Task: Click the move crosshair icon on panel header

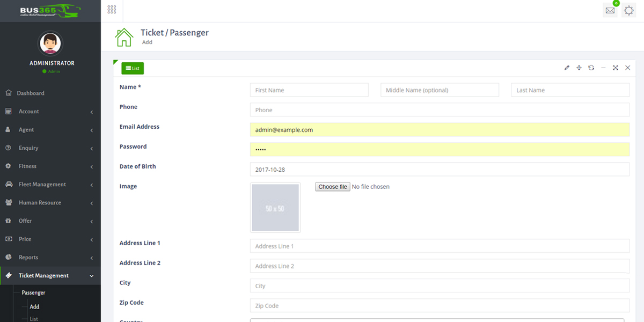Action: 579,68
